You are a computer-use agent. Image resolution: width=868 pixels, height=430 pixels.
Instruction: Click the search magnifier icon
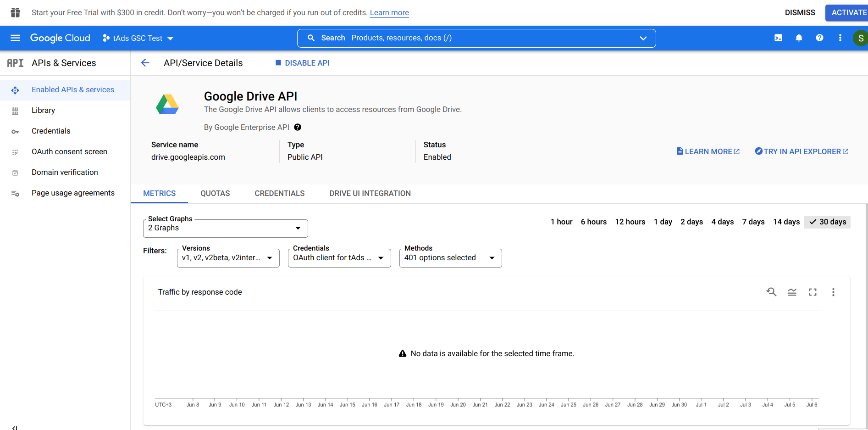(311, 38)
